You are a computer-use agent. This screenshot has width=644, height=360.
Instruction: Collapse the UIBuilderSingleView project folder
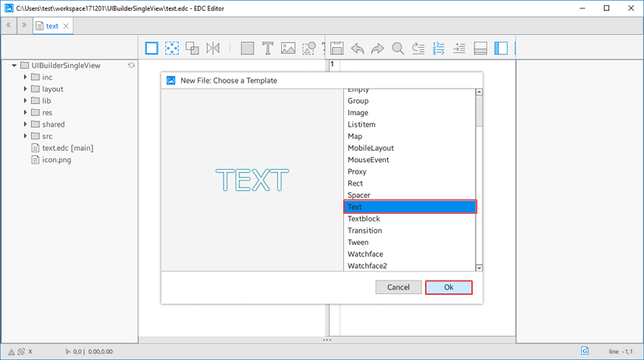(14, 66)
